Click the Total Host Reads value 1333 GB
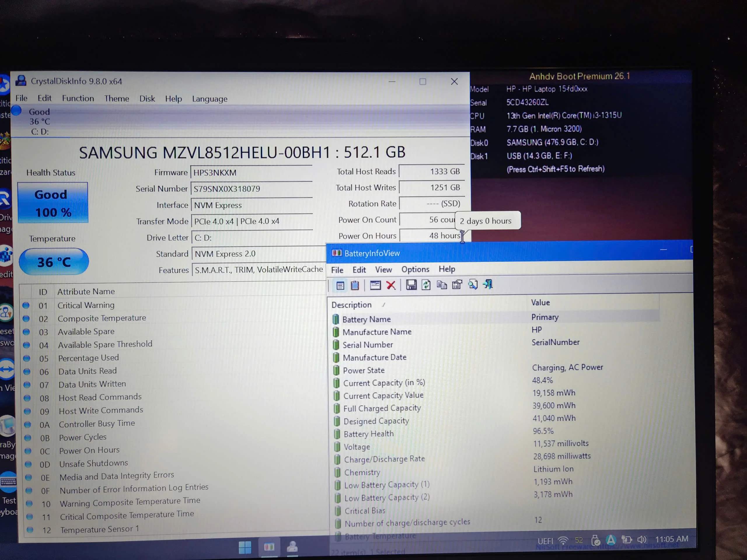 (x=432, y=171)
